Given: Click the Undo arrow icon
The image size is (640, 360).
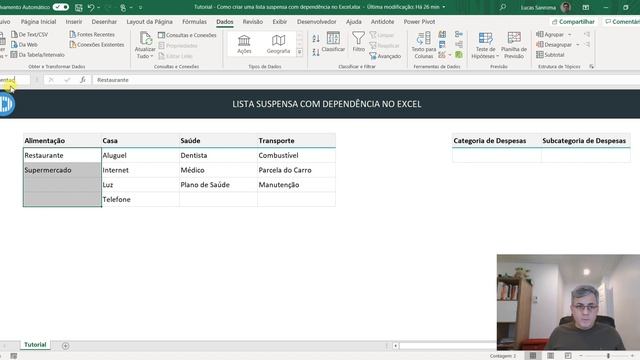Looking at the screenshot, I should (91, 7).
